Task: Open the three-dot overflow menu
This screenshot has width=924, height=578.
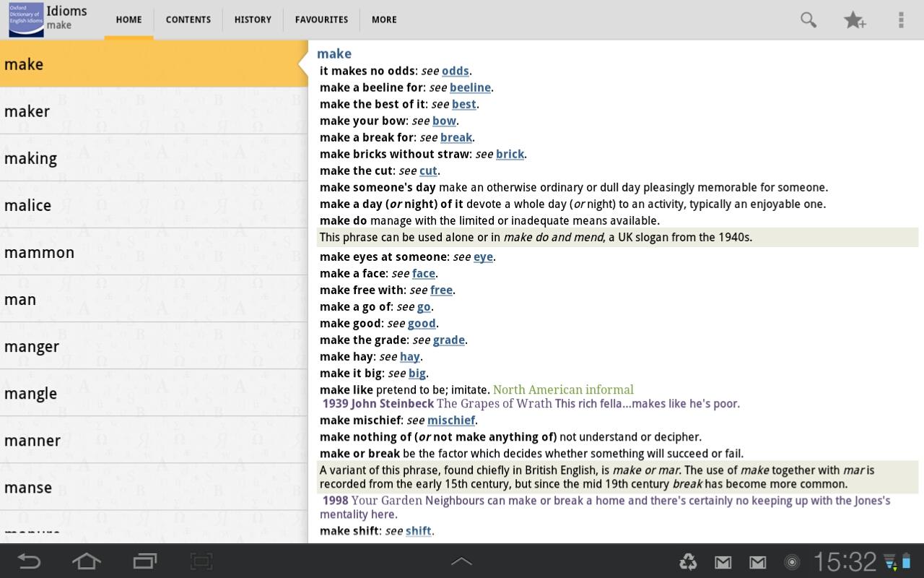Action: point(900,20)
